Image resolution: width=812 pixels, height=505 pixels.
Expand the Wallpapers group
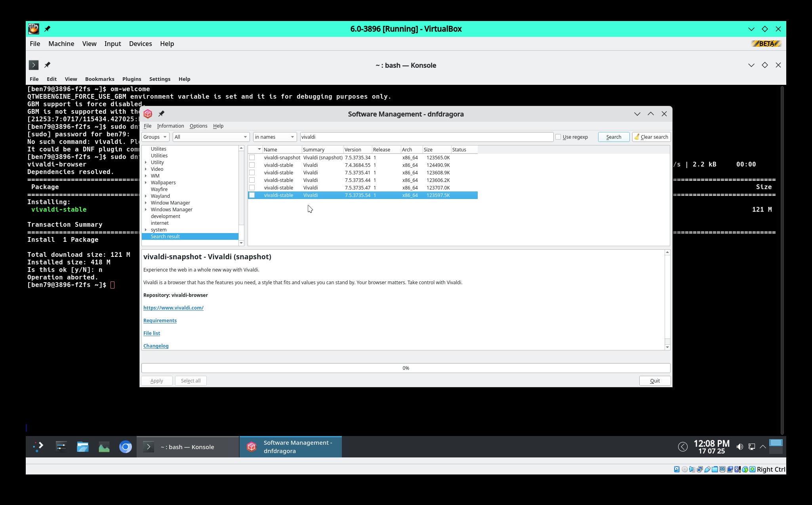click(x=146, y=182)
